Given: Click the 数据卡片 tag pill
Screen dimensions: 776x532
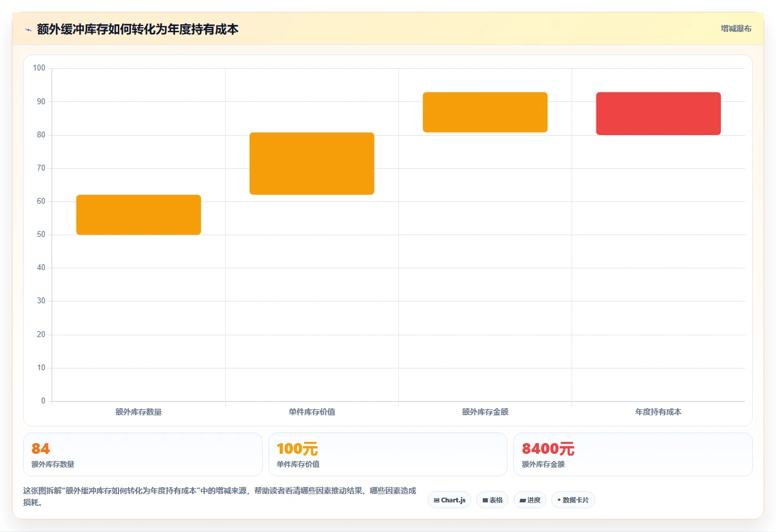Looking at the screenshot, I should (573, 500).
